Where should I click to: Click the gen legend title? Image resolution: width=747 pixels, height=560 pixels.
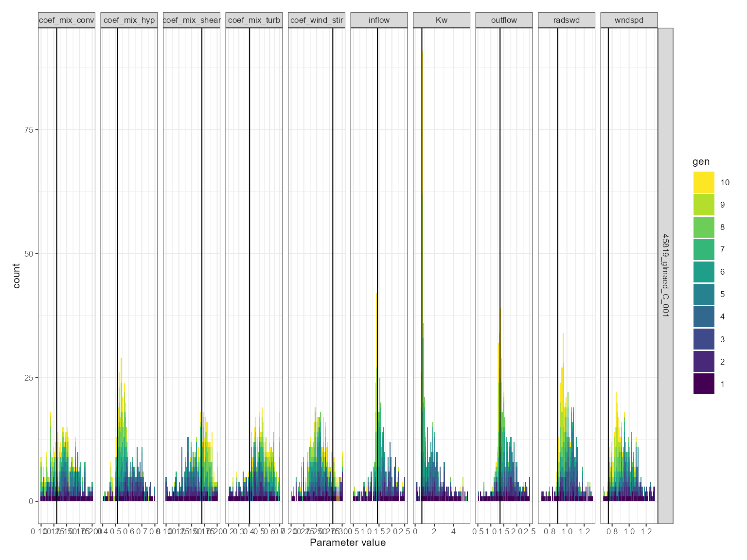701,162
